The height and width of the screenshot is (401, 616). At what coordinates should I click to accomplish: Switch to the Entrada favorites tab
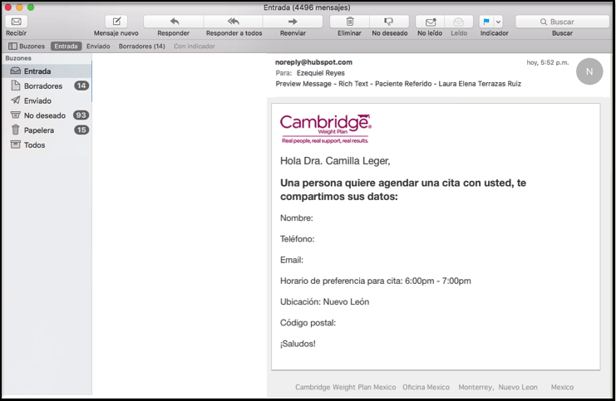66,46
